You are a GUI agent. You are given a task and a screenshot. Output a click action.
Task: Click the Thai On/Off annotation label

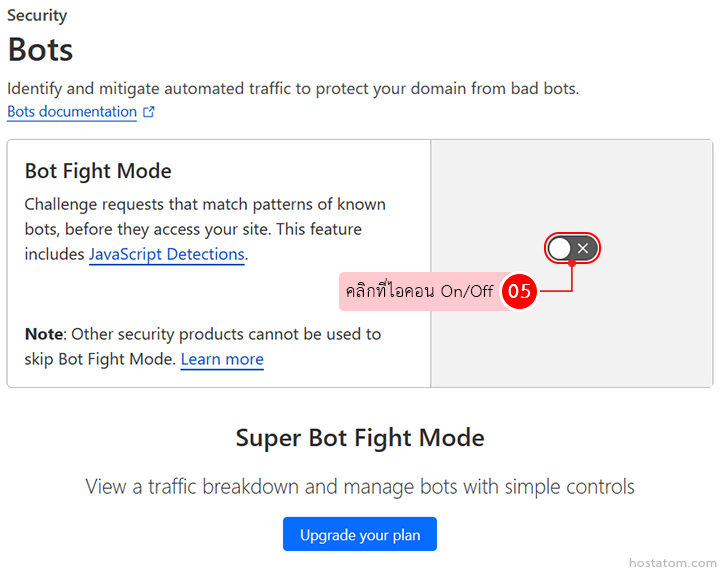(420, 291)
